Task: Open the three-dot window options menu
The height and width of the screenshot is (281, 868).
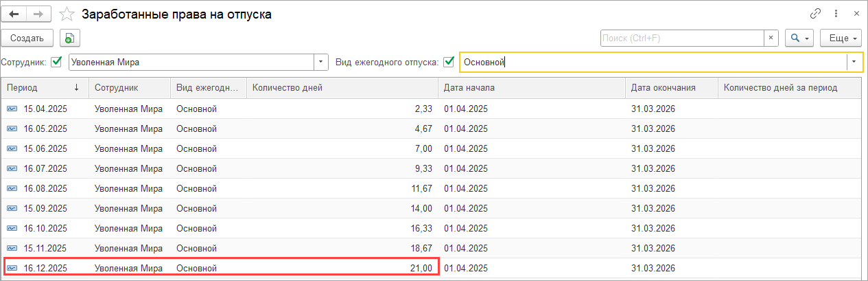Action: 836,14
